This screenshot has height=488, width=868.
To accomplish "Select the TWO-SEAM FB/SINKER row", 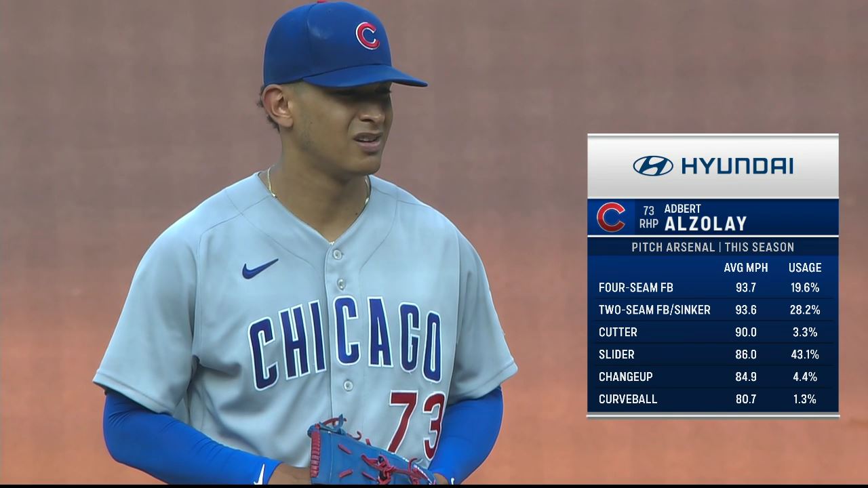I will (713, 310).
